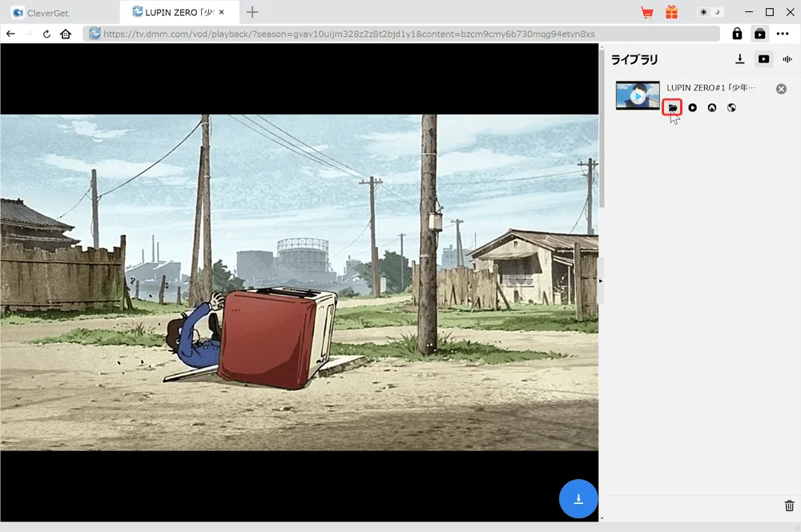Open the lock icon in toolbar
The image size is (801, 532).
tap(737, 34)
